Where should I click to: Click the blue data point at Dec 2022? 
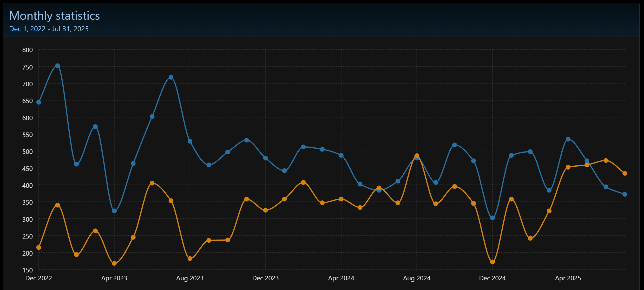39,102
